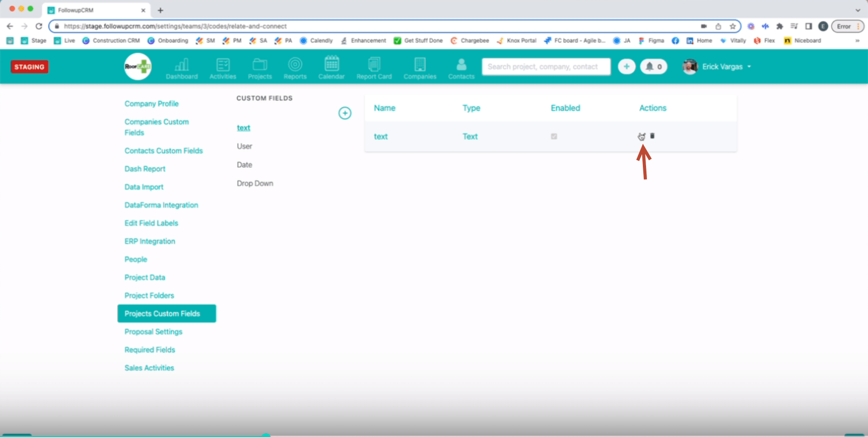Sort by the Type column header
This screenshot has width=868, height=437.
point(471,108)
